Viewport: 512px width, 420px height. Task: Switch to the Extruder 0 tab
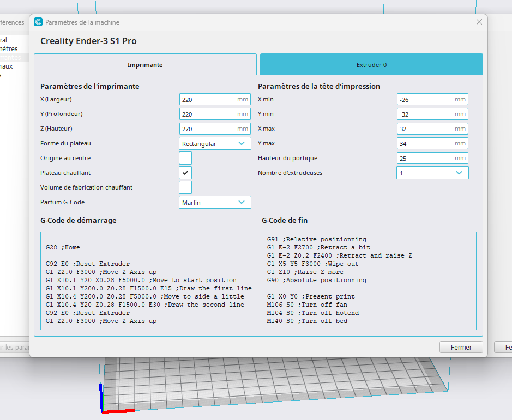pyautogui.click(x=371, y=65)
